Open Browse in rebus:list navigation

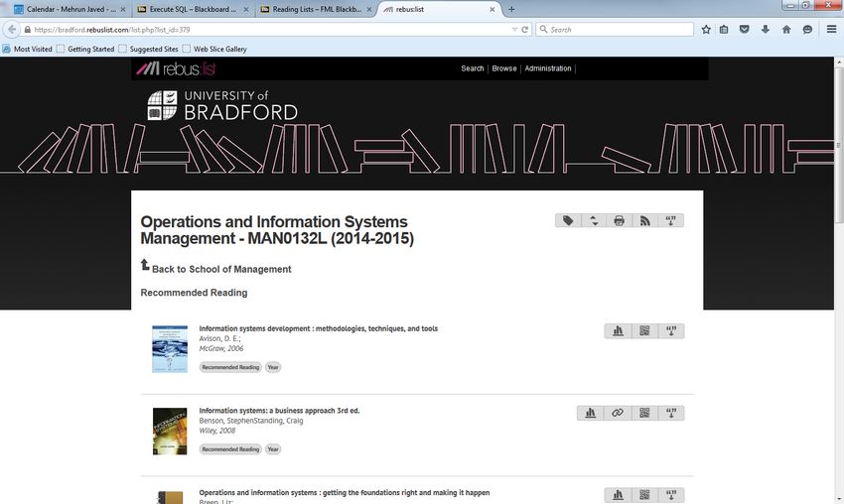[x=503, y=68]
